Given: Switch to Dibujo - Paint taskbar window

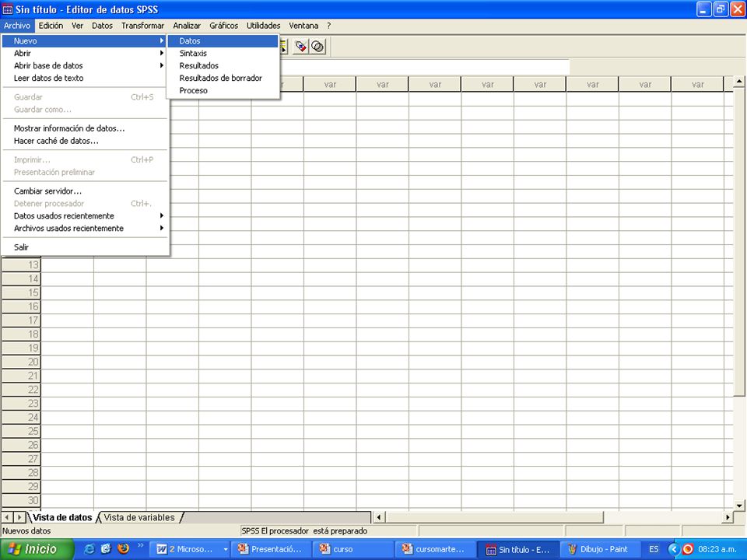Looking at the screenshot, I should [600, 549].
